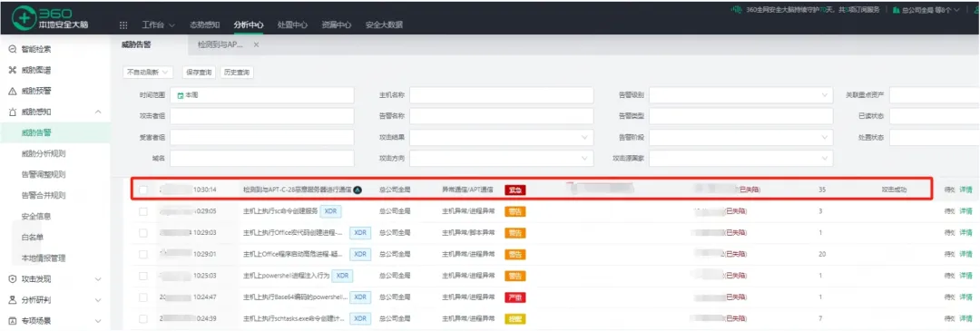Open the 告警阶段 dropdown
Image resolution: width=980 pixels, height=331 pixels.
click(741, 138)
